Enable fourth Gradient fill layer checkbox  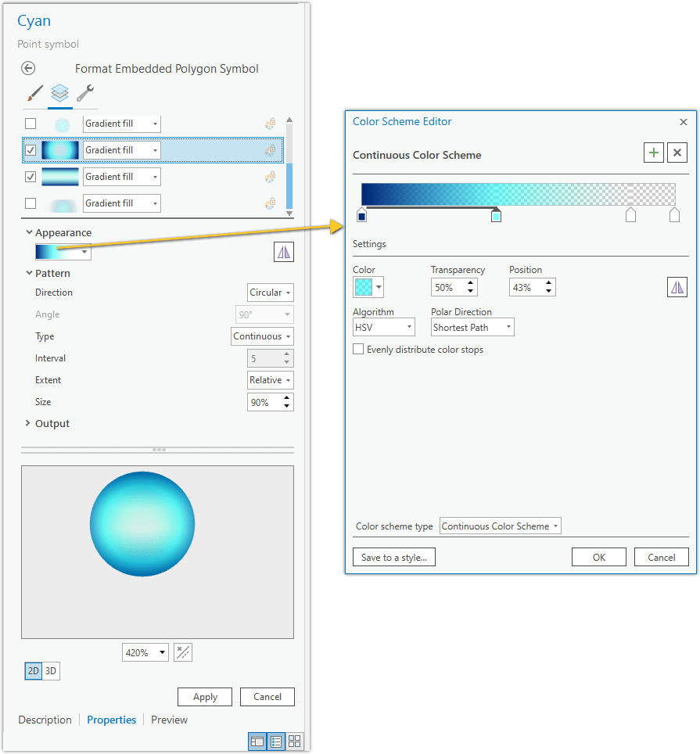point(31,203)
